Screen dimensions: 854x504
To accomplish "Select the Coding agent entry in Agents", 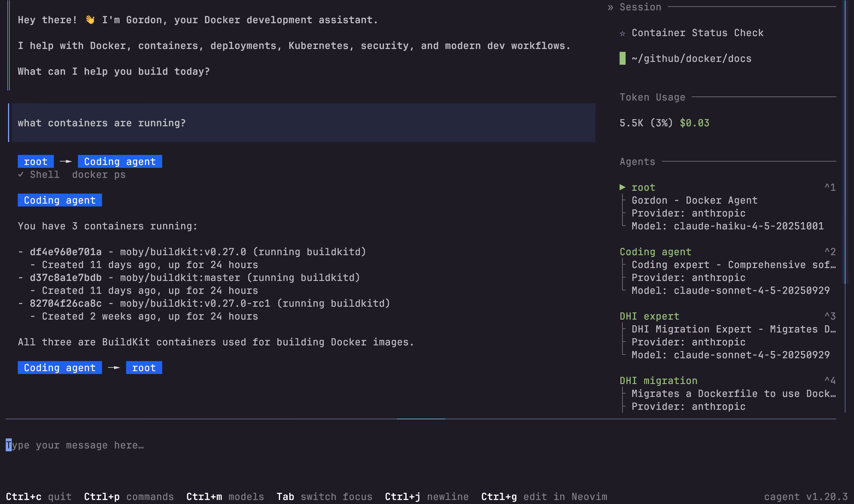I will coord(655,252).
